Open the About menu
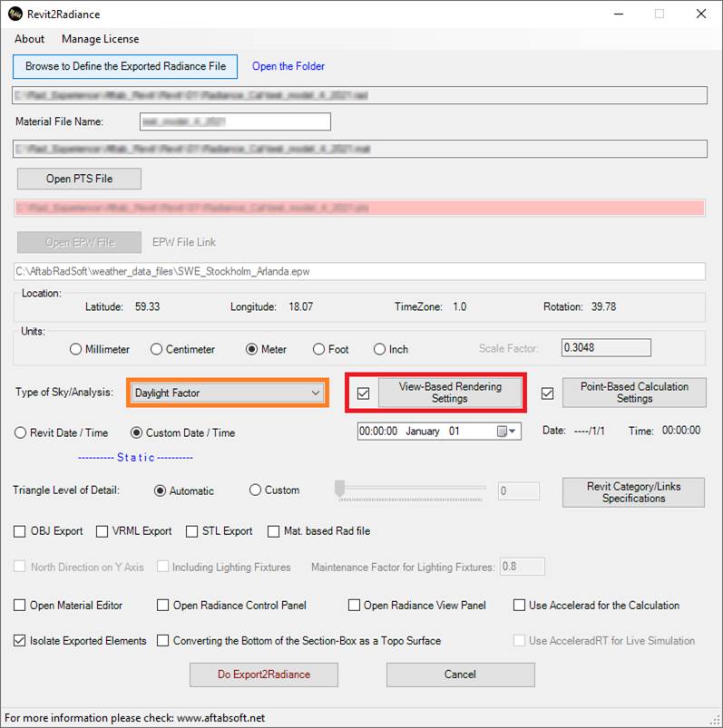 pos(29,39)
